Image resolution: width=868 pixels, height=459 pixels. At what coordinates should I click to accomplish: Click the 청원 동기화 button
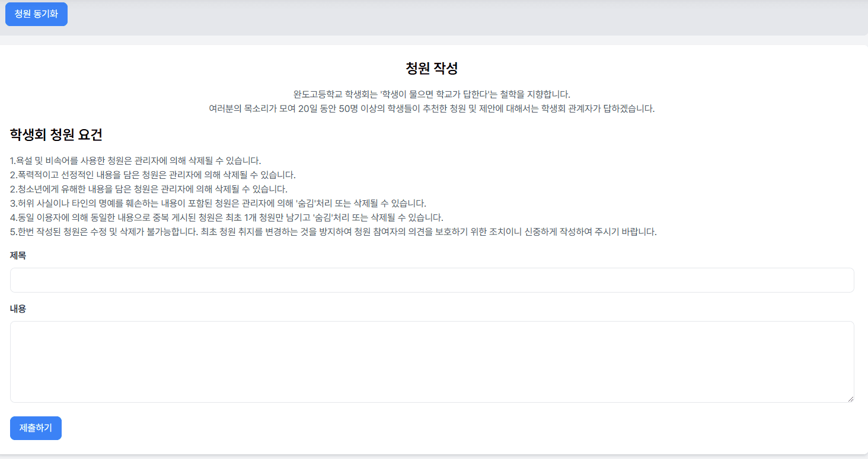point(36,14)
